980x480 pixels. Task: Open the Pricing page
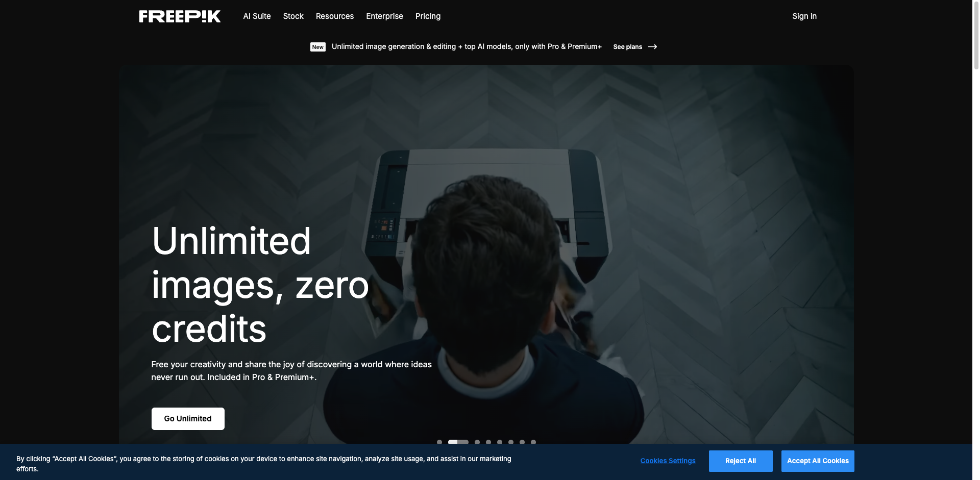(x=428, y=16)
